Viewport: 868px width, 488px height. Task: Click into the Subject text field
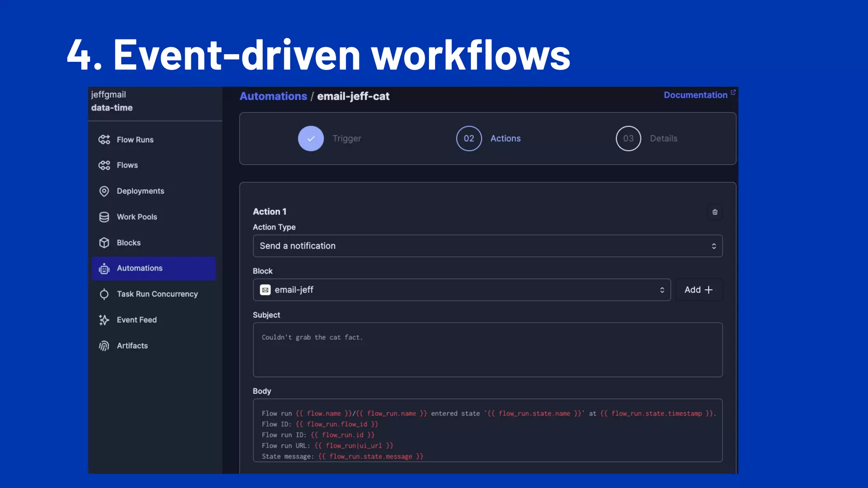click(x=487, y=350)
